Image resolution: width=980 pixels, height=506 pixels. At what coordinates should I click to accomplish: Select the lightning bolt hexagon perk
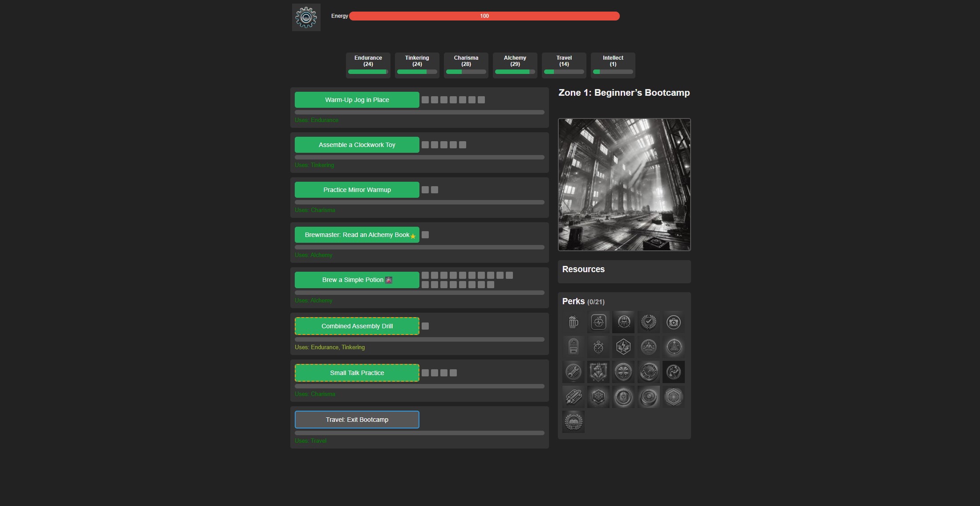[x=623, y=347]
